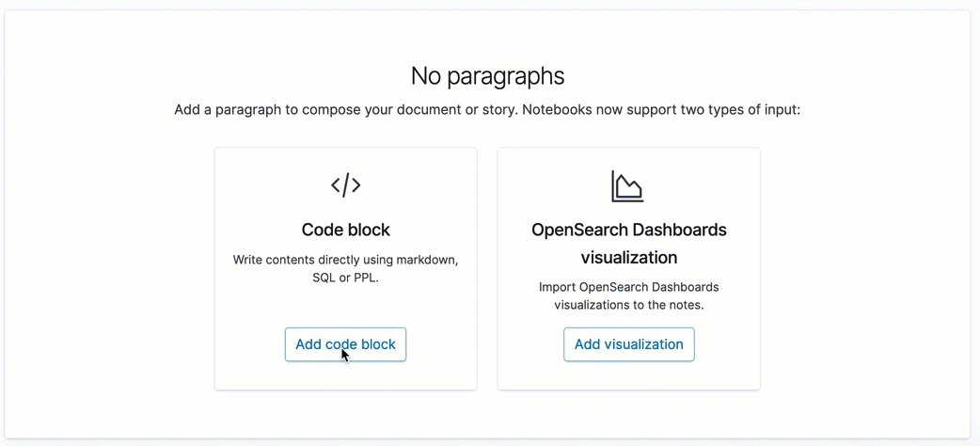Click the word 'paragraphs' in the main heading

coord(507,76)
